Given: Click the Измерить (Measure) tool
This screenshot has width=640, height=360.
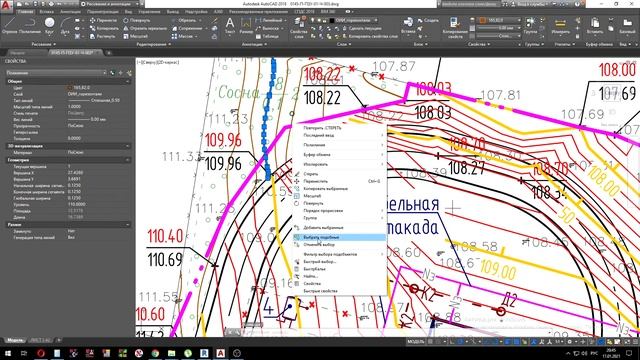Looking at the screenshot, I should click(x=560, y=26).
